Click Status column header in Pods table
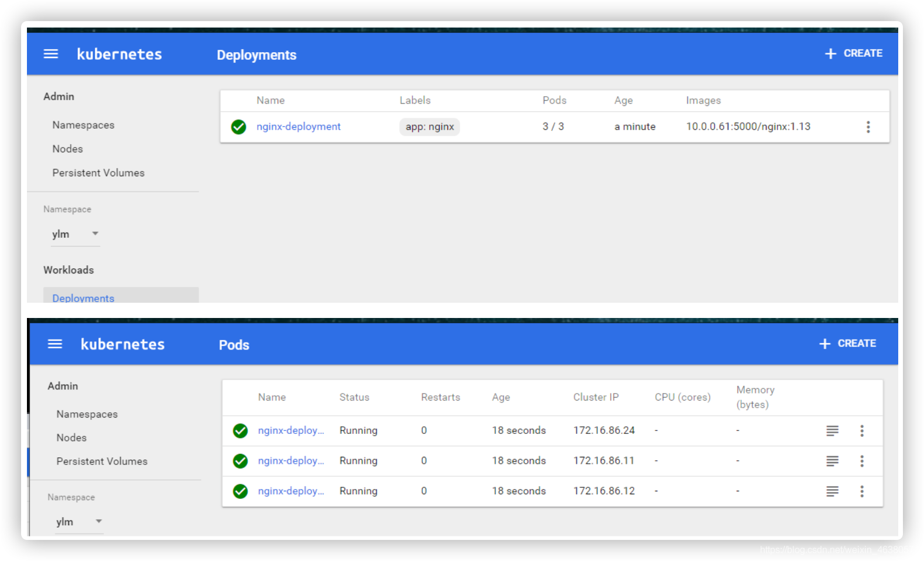The height and width of the screenshot is (561, 924). point(354,397)
